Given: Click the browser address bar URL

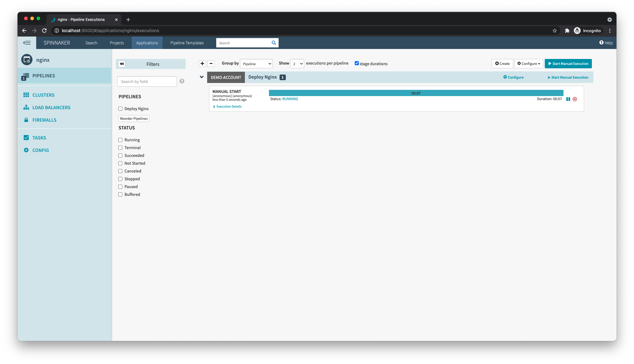Looking at the screenshot, I should coord(110,31).
